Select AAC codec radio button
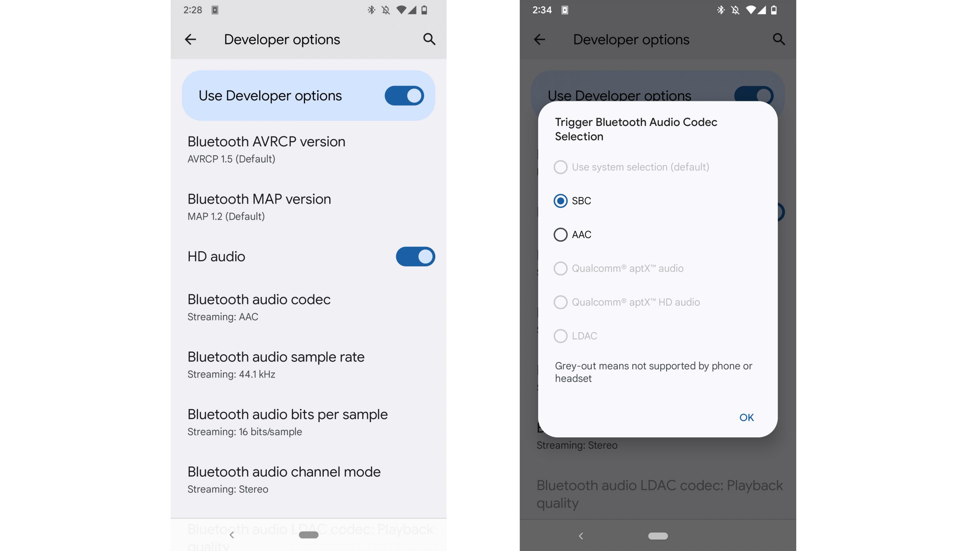980x551 pixels. click(561, 235)
